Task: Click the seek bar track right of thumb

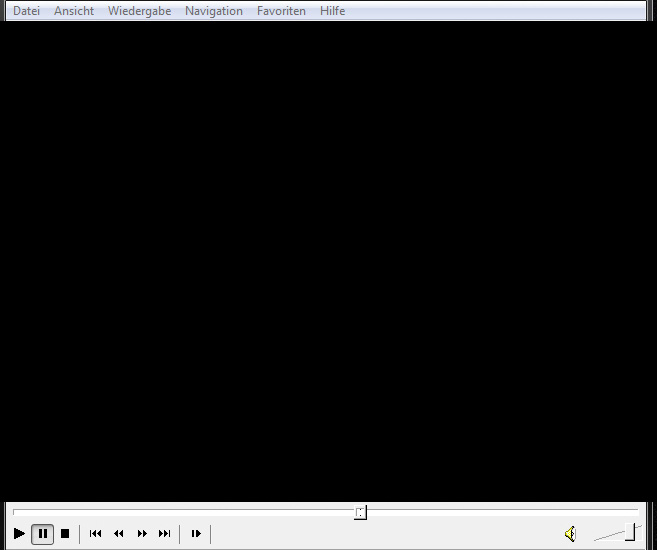Action: [500, 512]
